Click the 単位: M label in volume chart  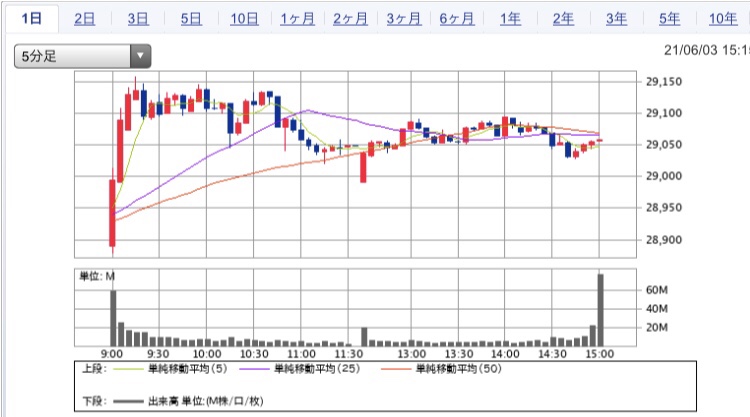click(x=97, y=276)
